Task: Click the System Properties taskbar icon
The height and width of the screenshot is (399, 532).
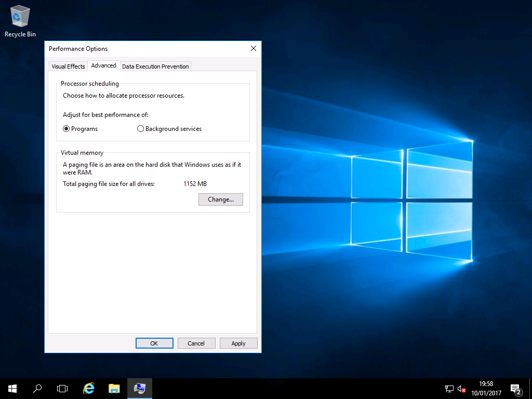Action: tap(139, 389)
